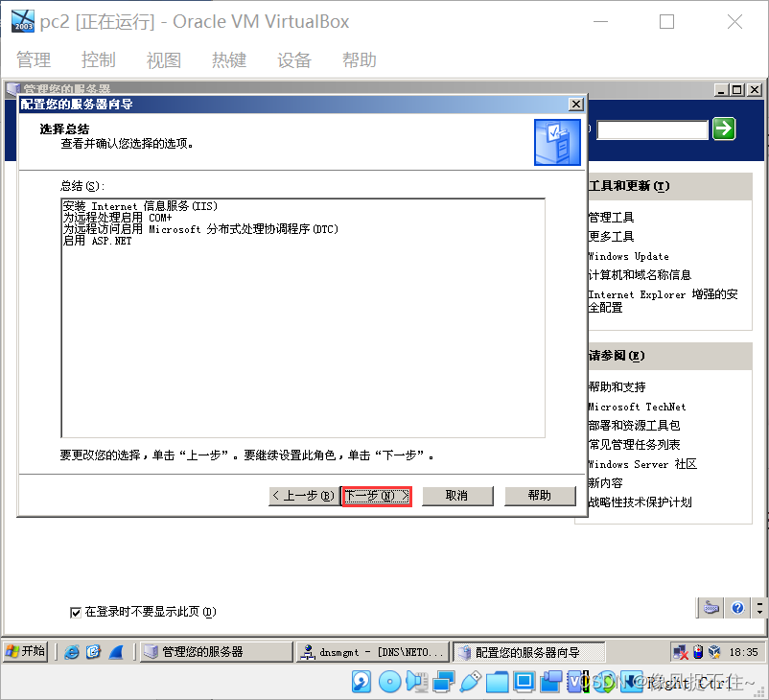Image resolution: width=769 pixels, height=700 pixels.
Task: Click the VirtualBox optical disc status icon
Action: pos(390,682)
